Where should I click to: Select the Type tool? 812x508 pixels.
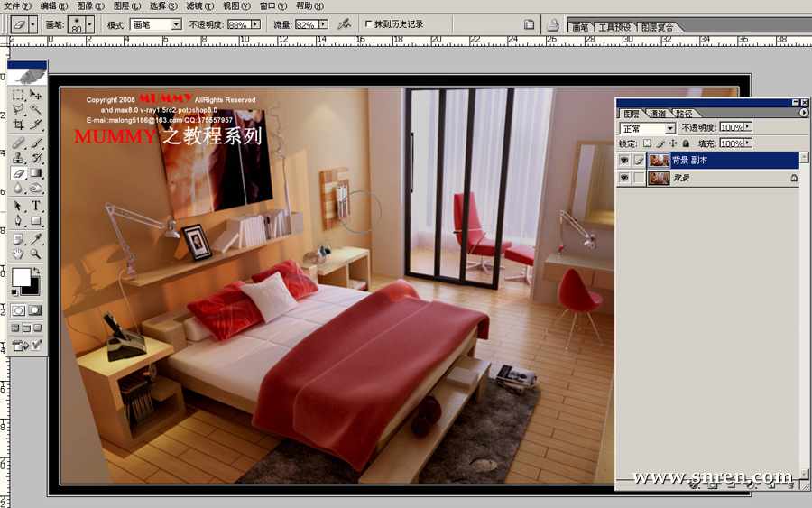35,206
